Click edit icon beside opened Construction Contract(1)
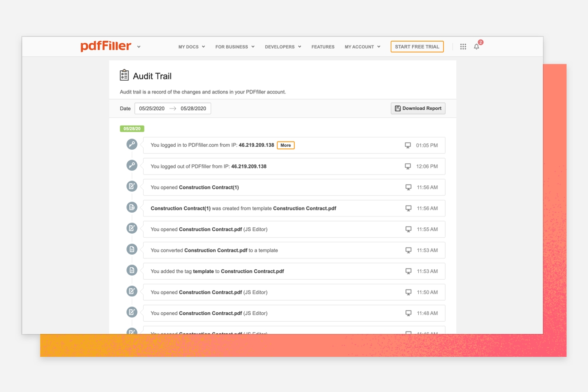Image resolution: width=588 pixels, height=392 pixels. point(132,186)
